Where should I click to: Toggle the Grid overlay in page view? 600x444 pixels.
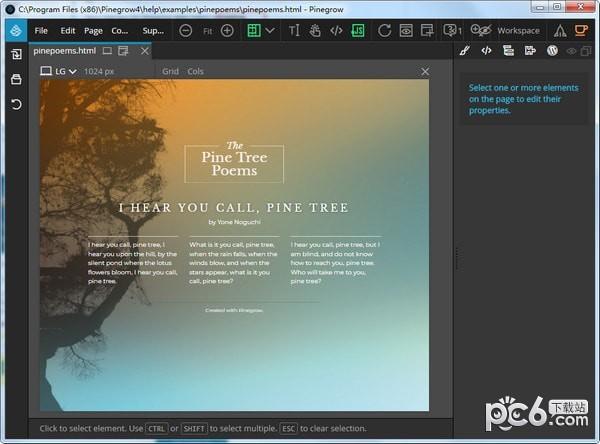(x=170, y=72)
